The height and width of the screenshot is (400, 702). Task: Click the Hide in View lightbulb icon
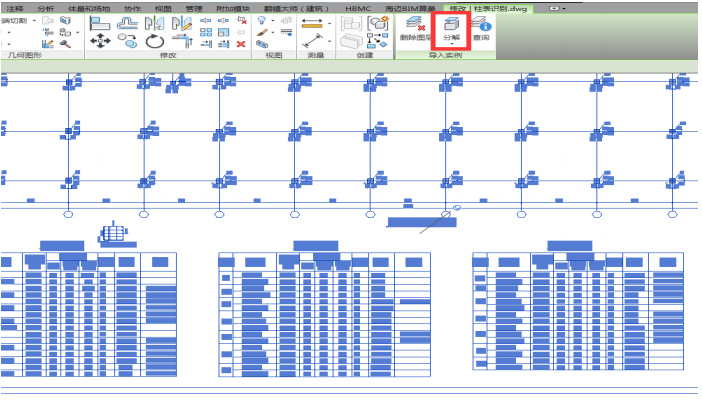tap(262, 20)
